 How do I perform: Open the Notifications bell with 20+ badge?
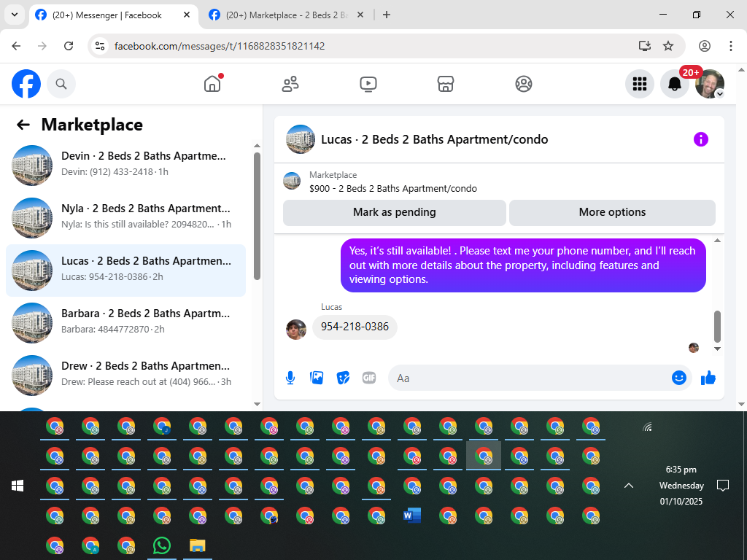tap(675, 85)
